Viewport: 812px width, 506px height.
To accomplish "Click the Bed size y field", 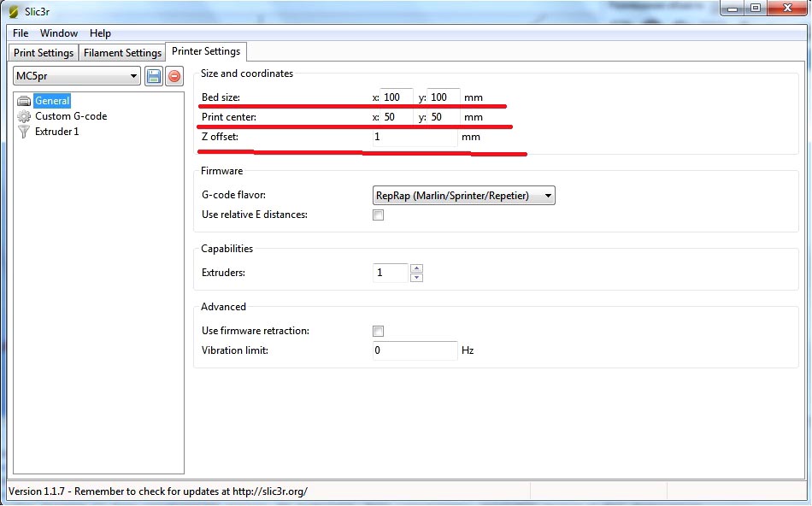I will coord(444,97).
